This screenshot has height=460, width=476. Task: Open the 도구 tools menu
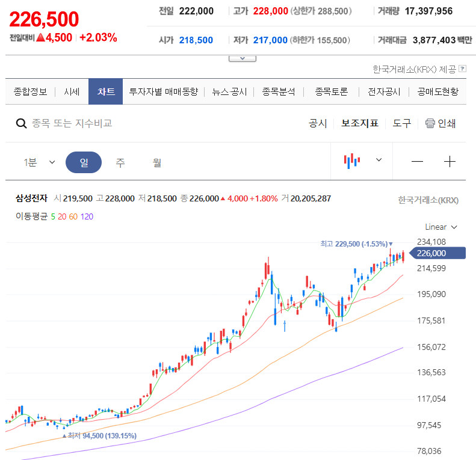401,123
